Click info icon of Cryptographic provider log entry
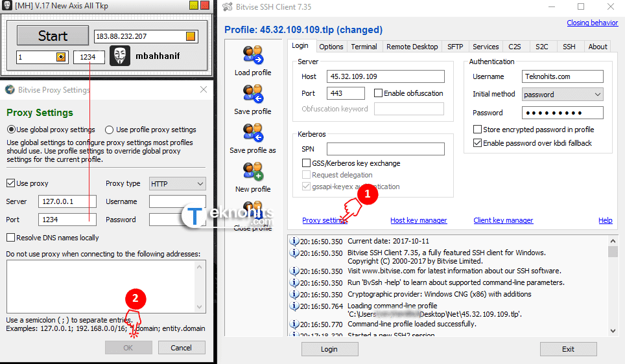Screen dimensions: 625x364 (x=294, y=294)
